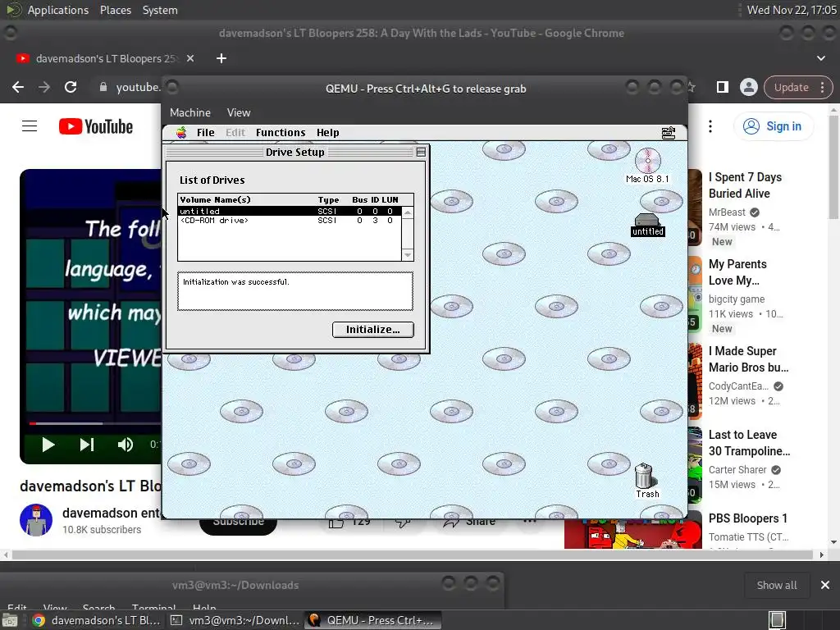
Task: Open the davemadson channel avatar
Action: (36, 519)
